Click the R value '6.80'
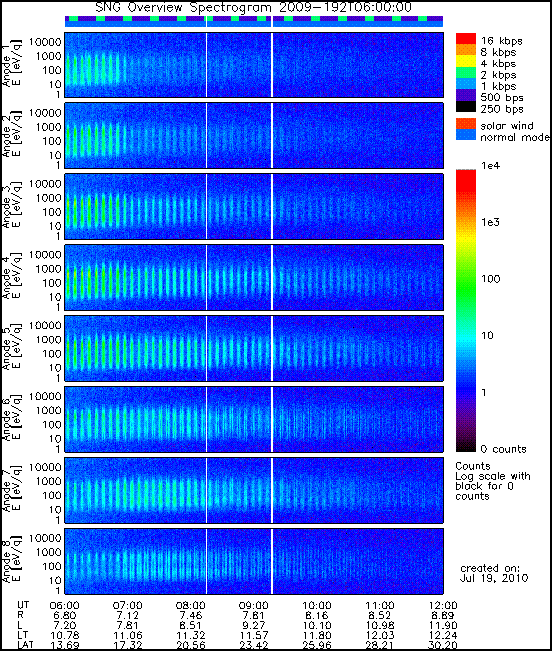552x651 pixels. pyautogui.click(x=64, y=615)
